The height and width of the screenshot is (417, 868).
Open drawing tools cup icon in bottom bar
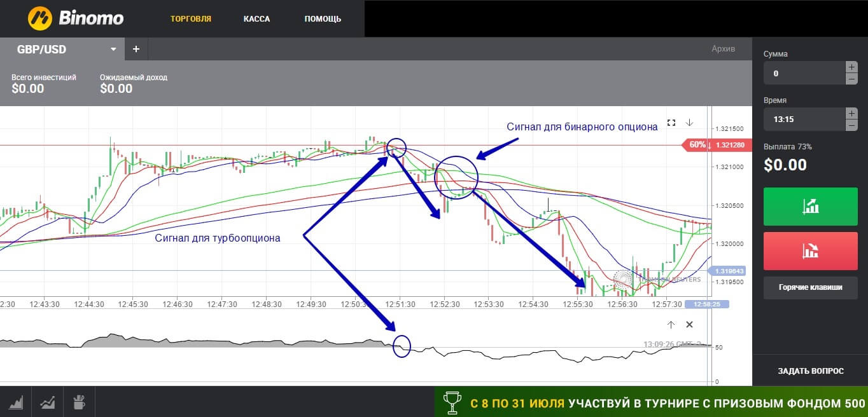(79, 402)
